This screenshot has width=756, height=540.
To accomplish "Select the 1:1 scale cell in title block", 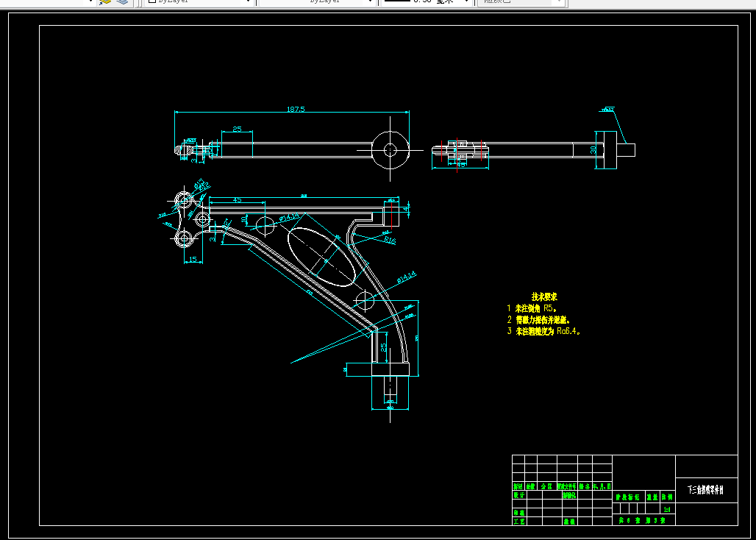I will (667, 509).
